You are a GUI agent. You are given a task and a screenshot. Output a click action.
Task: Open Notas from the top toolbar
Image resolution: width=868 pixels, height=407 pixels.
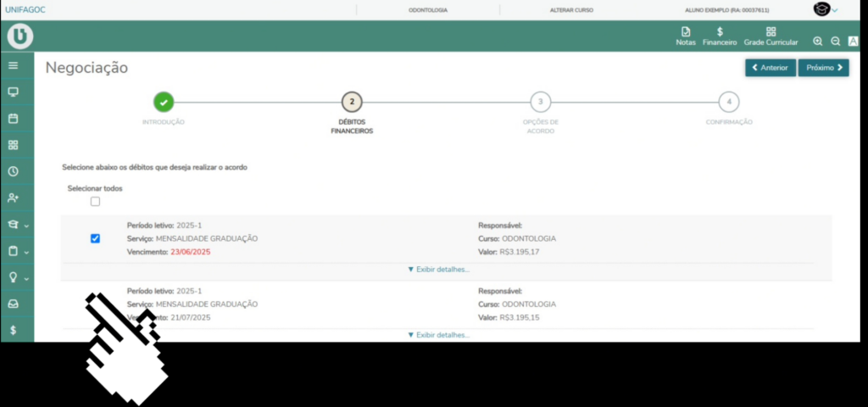pyautogui.click(x=686, y=36)
